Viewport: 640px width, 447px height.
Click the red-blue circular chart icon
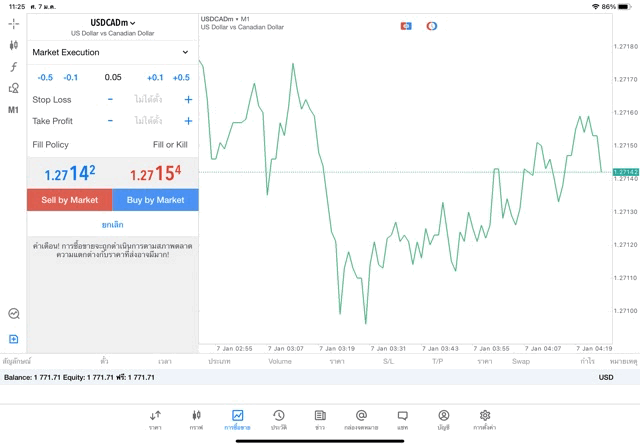pos(431,26)
